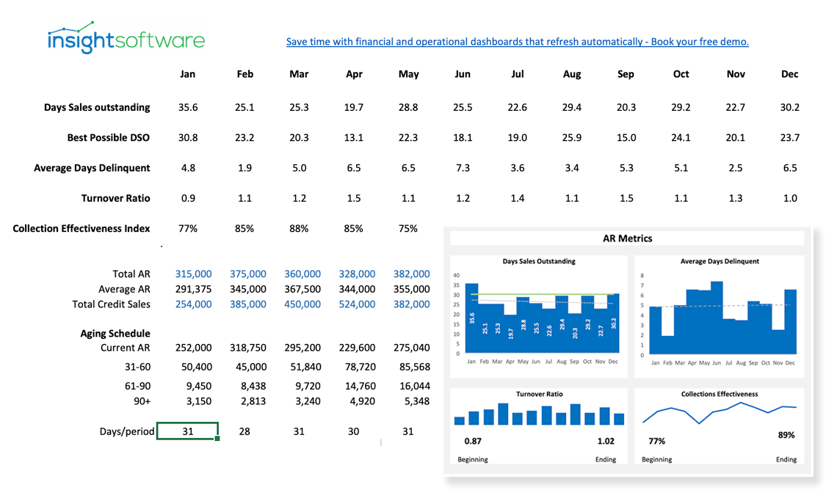Click the Average Days Delinquent row label

coord(92,168)
